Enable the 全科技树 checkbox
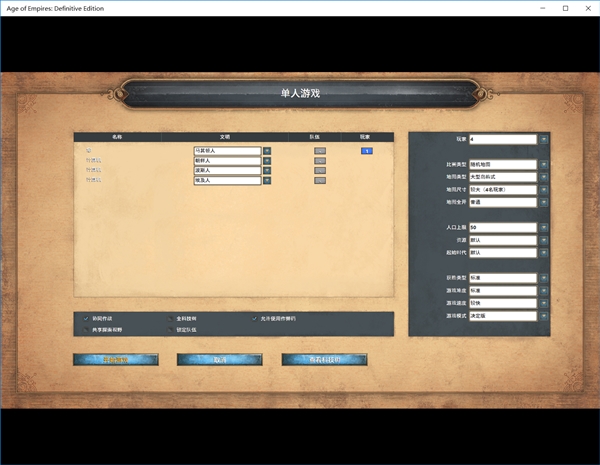This screenshot has height=465, width=600. tap(171, 318)
